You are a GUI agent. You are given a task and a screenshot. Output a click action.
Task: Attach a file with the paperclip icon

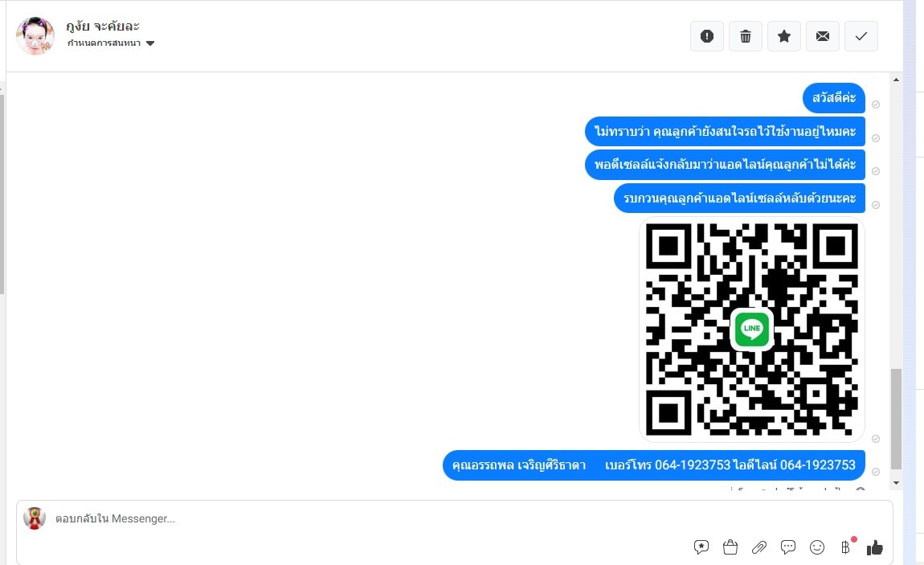759,547
